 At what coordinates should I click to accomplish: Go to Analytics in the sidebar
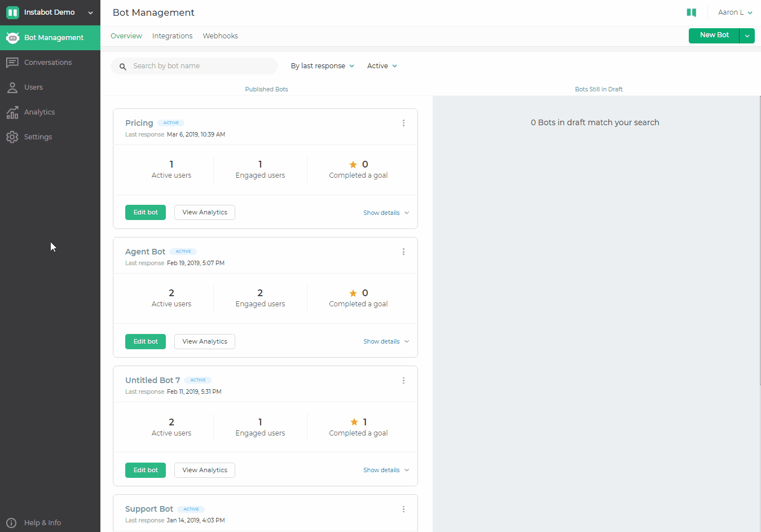pyautogui.click(x=50, y=112)
